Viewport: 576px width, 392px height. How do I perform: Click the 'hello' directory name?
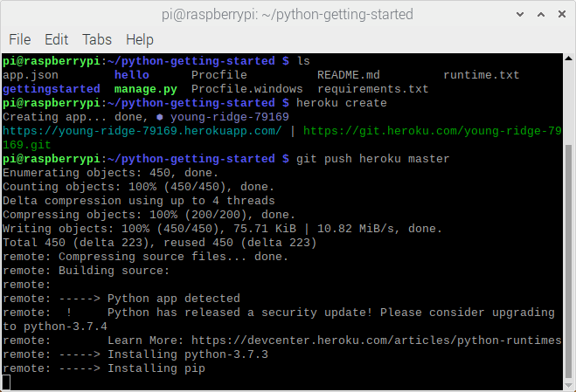pyautogui.click(x=131, y=75)
